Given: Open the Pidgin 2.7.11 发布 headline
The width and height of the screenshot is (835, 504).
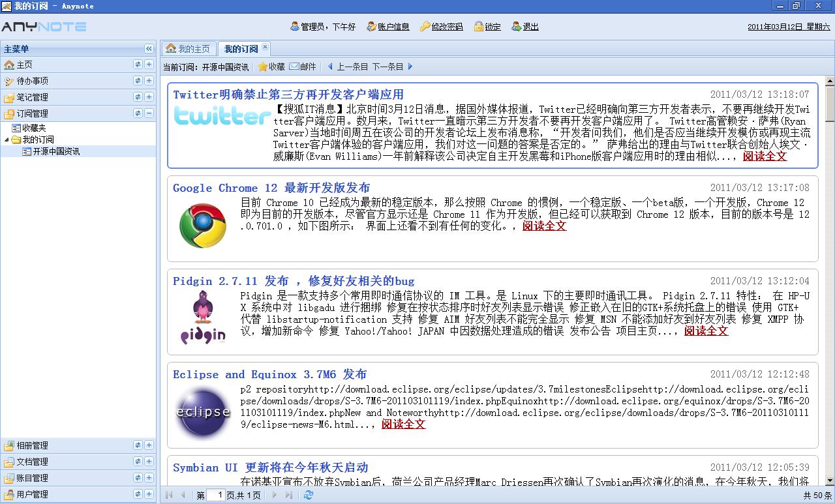Looking at the screenshot, I should tap(294, 281).
